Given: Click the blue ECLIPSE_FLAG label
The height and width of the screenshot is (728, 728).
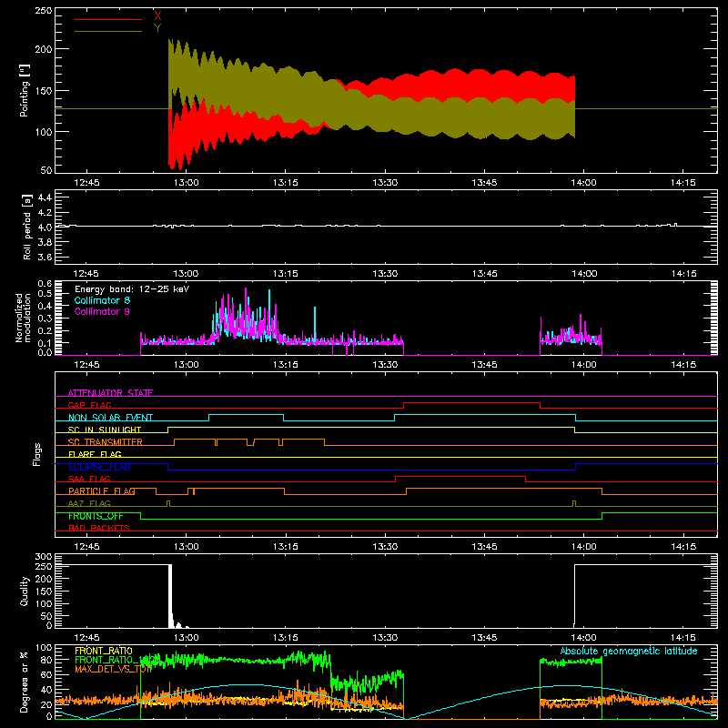Looking at the screenshot, I should click(99, 467).
